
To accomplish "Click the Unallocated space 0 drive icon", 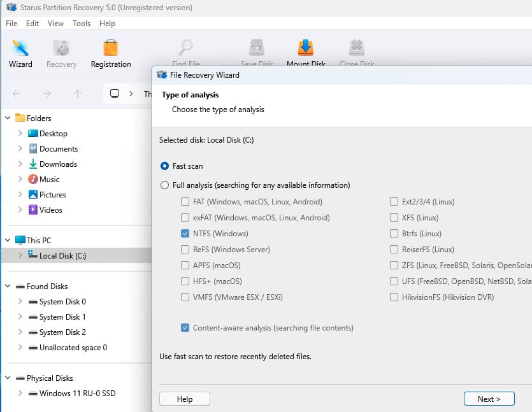I will tap(33, 347).
